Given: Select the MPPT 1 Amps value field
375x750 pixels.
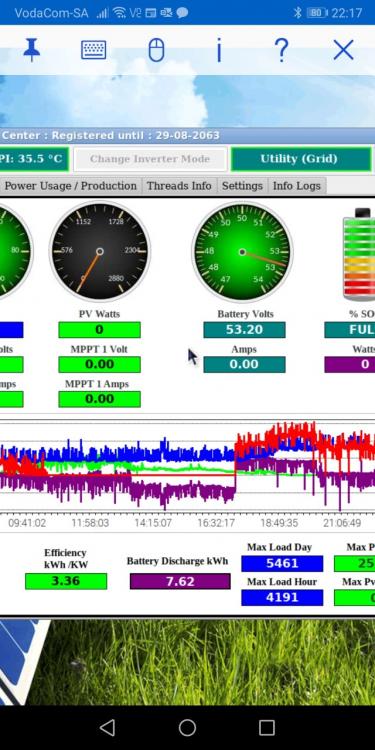Looking at the screenshot, I should (99, 399).
